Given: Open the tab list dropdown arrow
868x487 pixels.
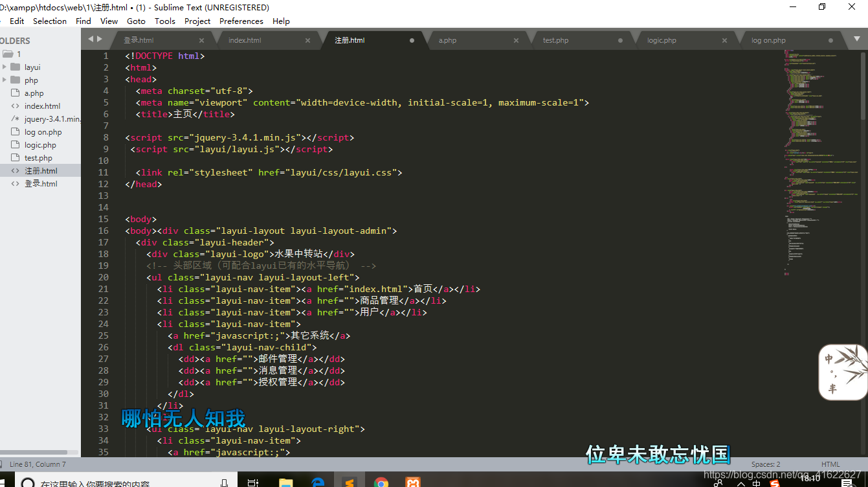Looking at the screenshot, I should [856, 40].
